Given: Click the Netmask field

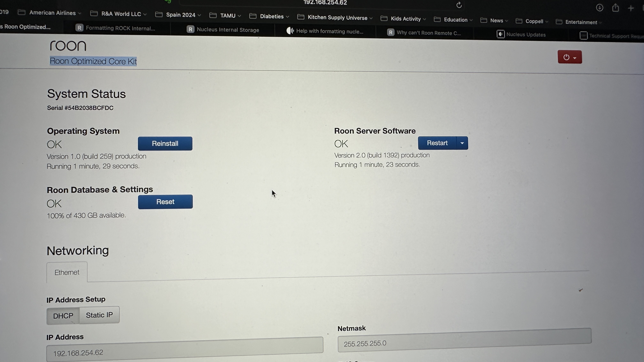Looking at the screenshot, I should tap(464, 340).
